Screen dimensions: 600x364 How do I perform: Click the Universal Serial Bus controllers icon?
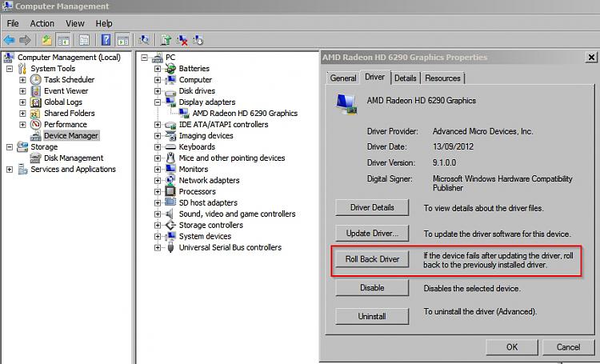tap(170, 248)
